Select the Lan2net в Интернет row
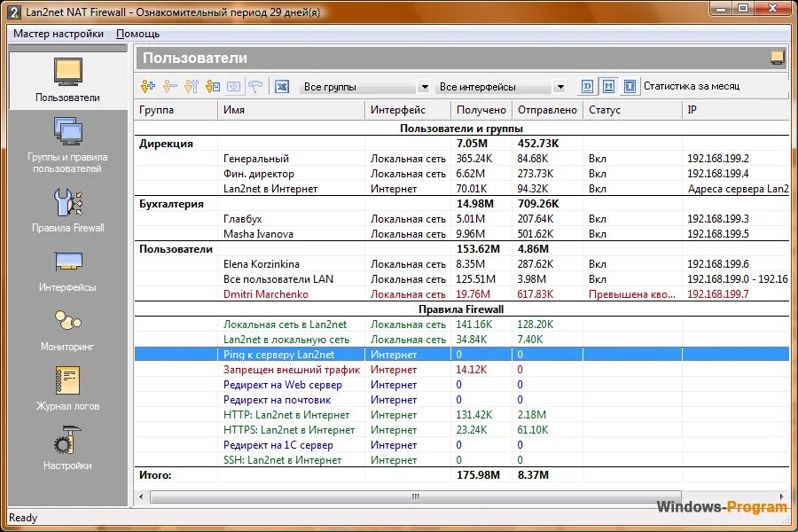The height and width of the screenshot is (532, 798). tap(462, 189)
